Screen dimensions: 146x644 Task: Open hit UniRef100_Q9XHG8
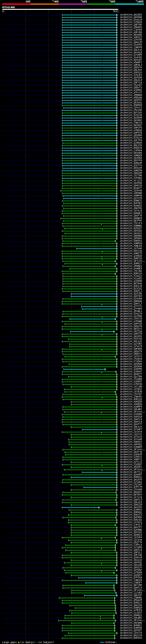coord(131,17)
